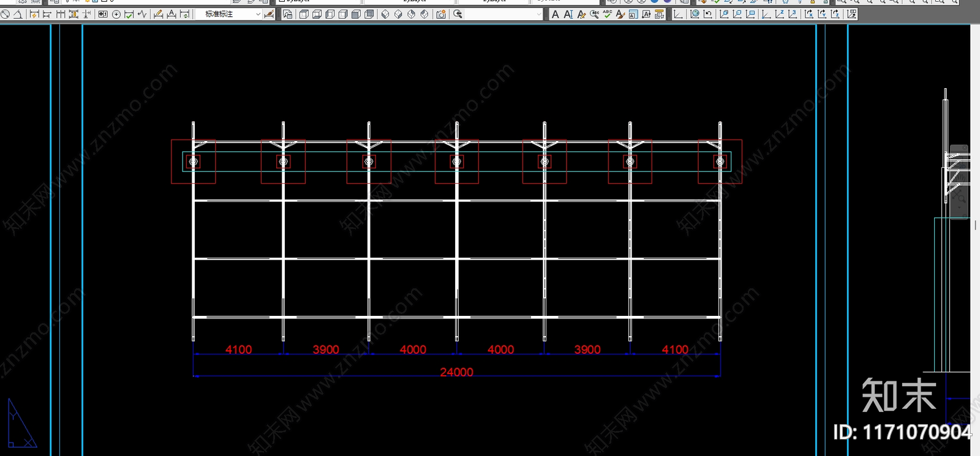980x456 pixels.
Task: Switch to the Top view cube icon
Action: click(x=303, y=14)
